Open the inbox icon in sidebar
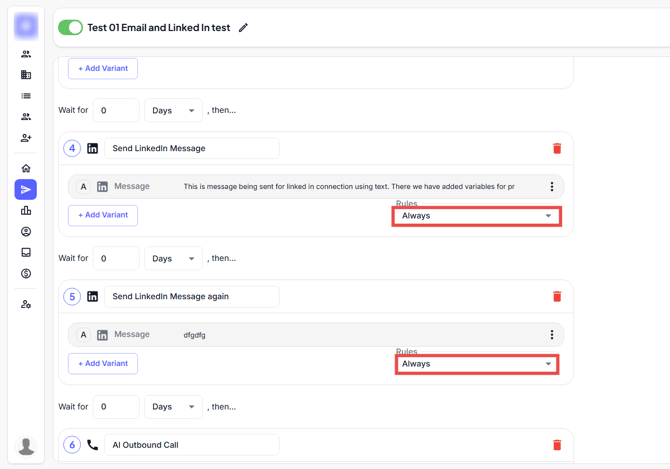 [26, 252]
